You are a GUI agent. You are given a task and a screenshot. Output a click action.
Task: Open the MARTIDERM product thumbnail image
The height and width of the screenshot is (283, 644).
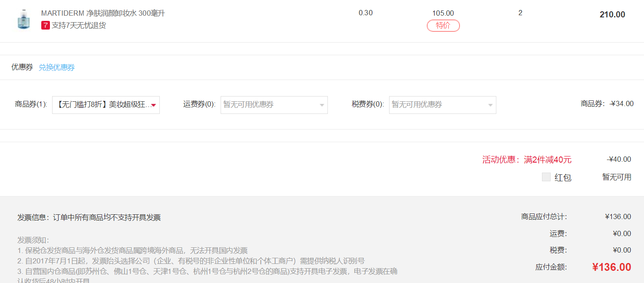pyautogui.click(x=23, y=20)
